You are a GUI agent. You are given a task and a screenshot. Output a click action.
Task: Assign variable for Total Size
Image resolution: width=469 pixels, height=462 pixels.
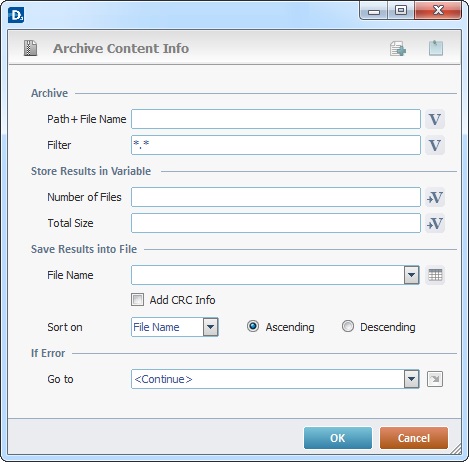pyautogui.click(x=435, y=223)
